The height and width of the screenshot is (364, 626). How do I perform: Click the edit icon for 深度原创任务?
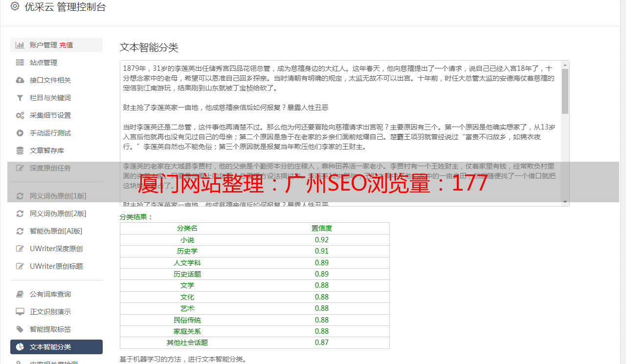[20, 168]
